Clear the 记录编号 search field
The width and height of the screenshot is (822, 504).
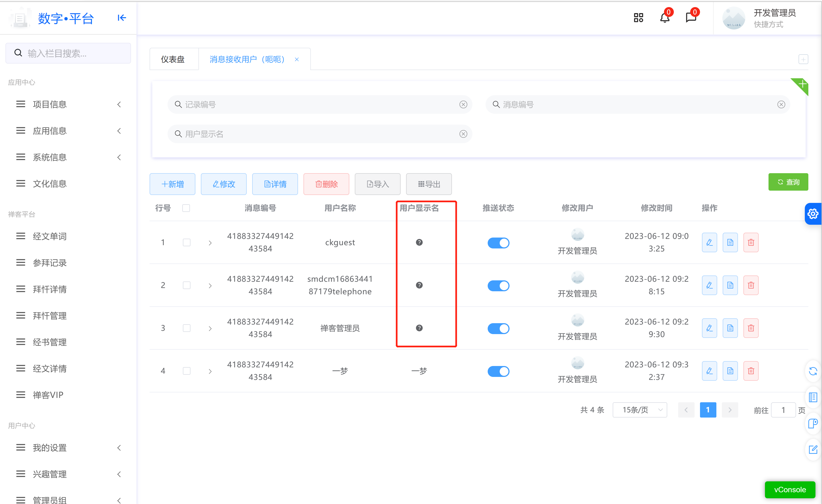tap(463, 105)
